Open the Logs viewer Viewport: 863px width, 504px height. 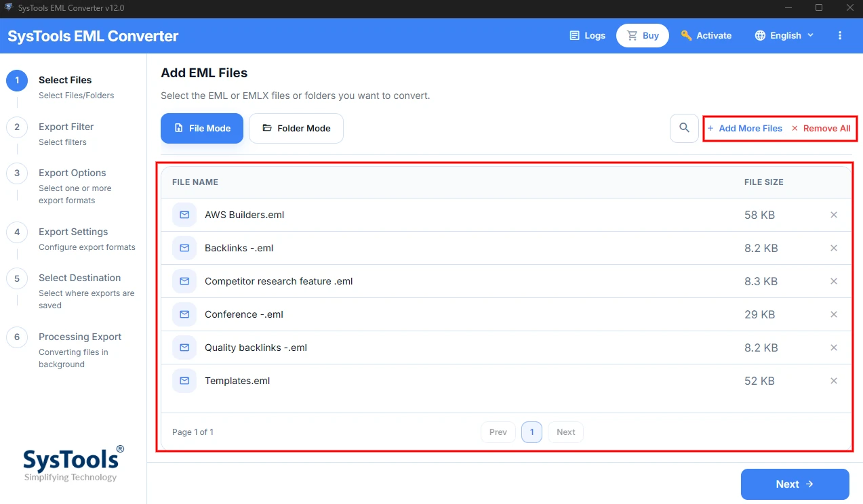coord(587,35)
